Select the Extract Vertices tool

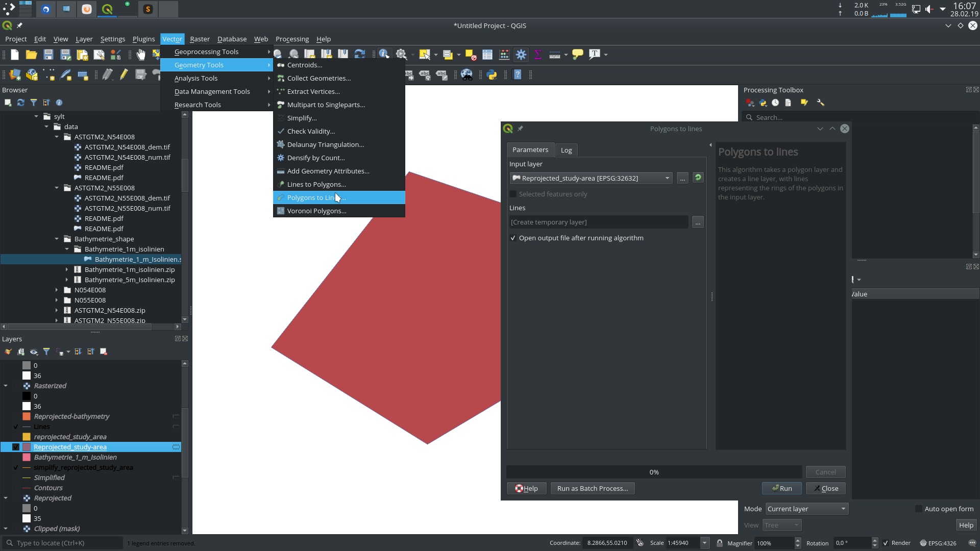pos(313,91)
